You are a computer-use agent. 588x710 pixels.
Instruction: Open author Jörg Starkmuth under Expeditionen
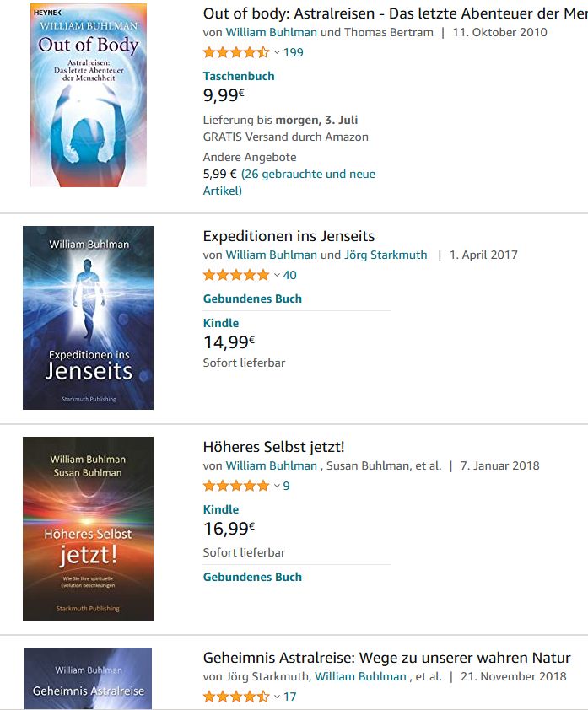[385, 255]
